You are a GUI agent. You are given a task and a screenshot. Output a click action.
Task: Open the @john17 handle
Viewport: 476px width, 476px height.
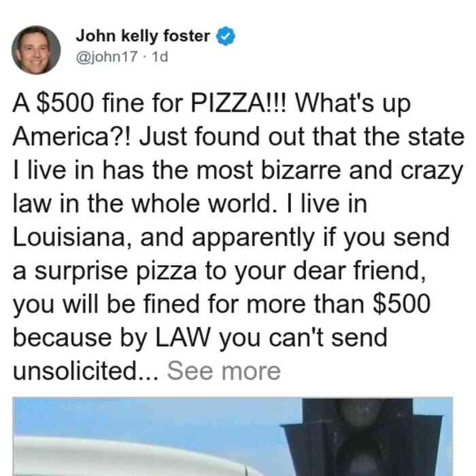[107, 56]
